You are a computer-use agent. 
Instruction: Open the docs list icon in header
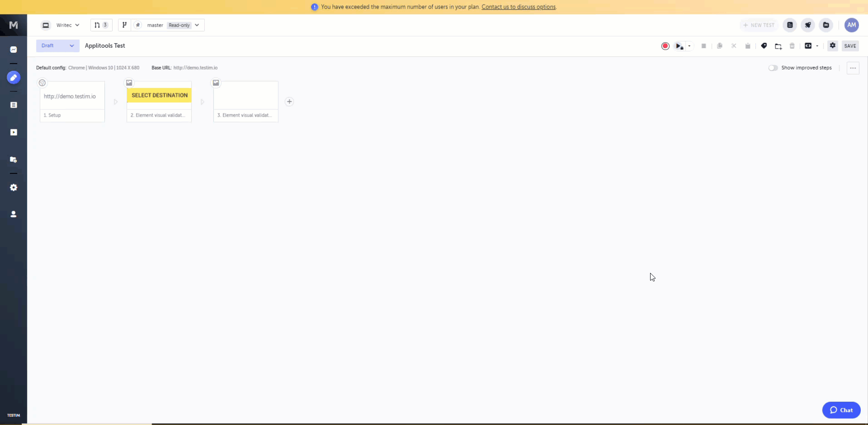coord(790,25)
